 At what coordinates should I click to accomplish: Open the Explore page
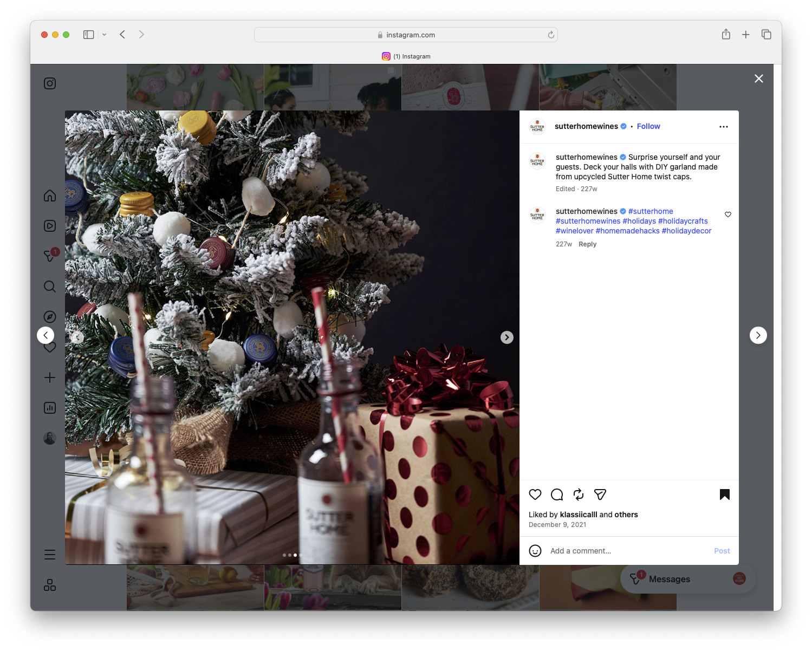coord(50,316)
